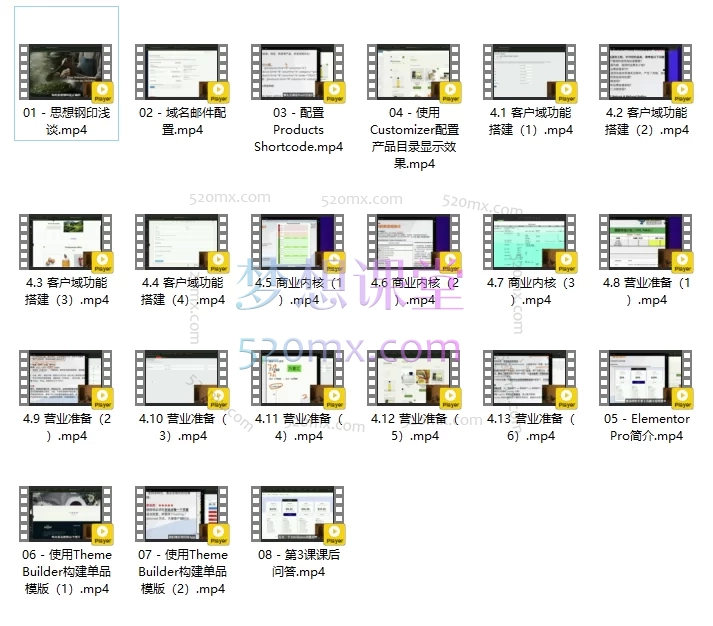Click the 04 - 使用Customizer配置 video icon
Image resolution: width=713 pixels, height=626 pixels.
click(x=414, y=73)
